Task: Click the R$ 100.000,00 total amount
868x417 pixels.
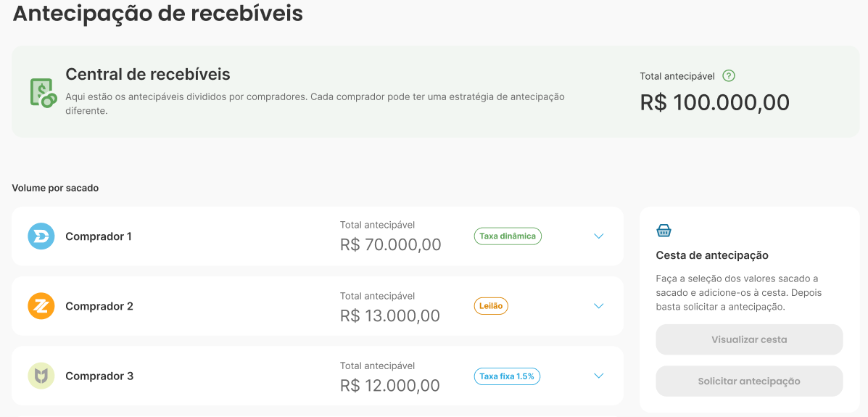Action: 715,103
